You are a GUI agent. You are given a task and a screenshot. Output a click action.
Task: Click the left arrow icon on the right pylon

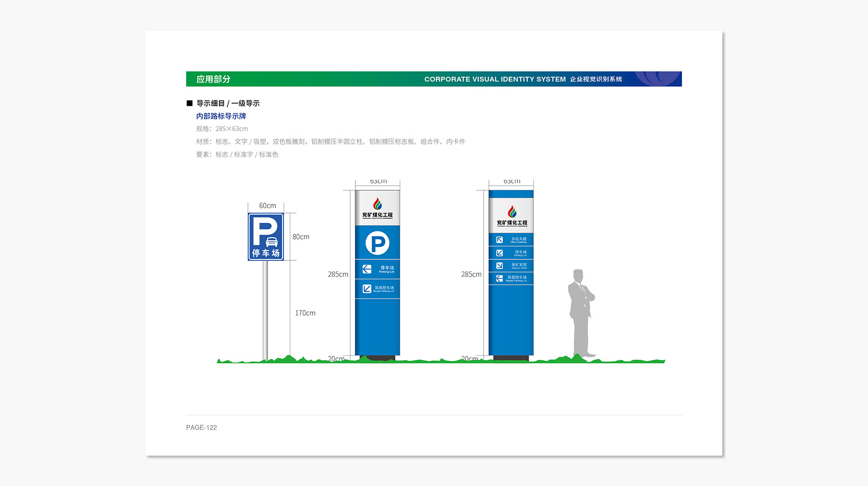(x=500, y=278)
